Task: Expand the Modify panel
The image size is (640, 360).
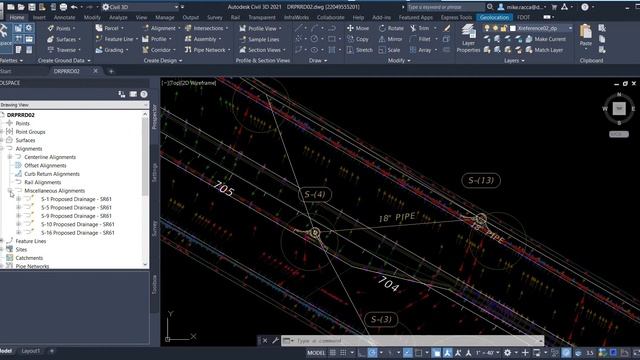Action: click(x=399, y=60)
